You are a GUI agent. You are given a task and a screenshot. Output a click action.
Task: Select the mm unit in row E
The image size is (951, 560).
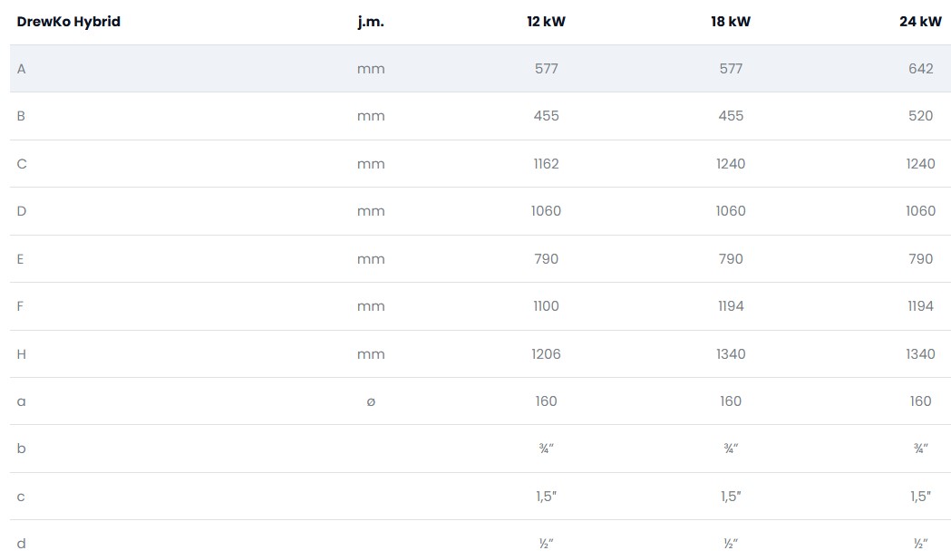[x=371, y=259]
